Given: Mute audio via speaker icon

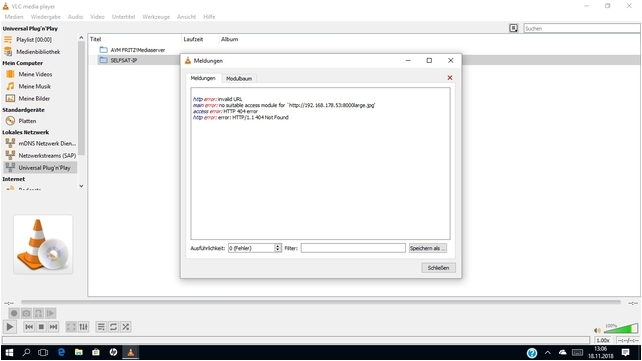Looking at the screenshot, I should (597, 330).
